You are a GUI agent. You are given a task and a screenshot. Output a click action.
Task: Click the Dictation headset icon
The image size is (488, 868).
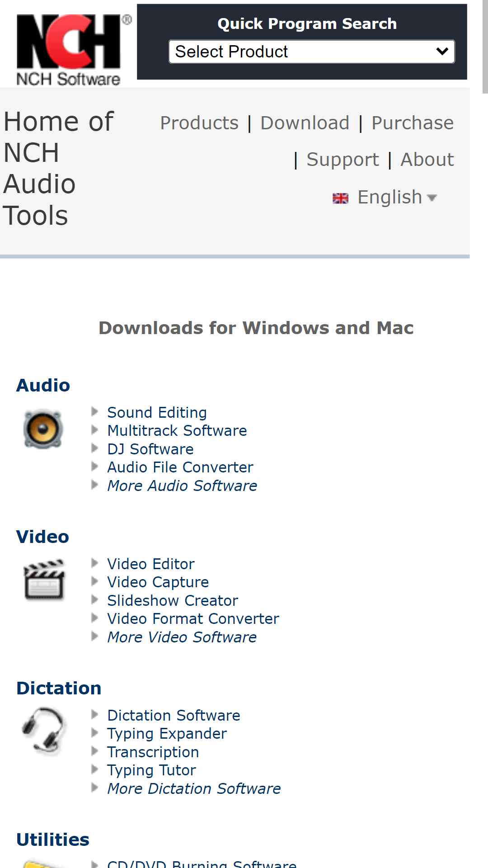[43, 731]
